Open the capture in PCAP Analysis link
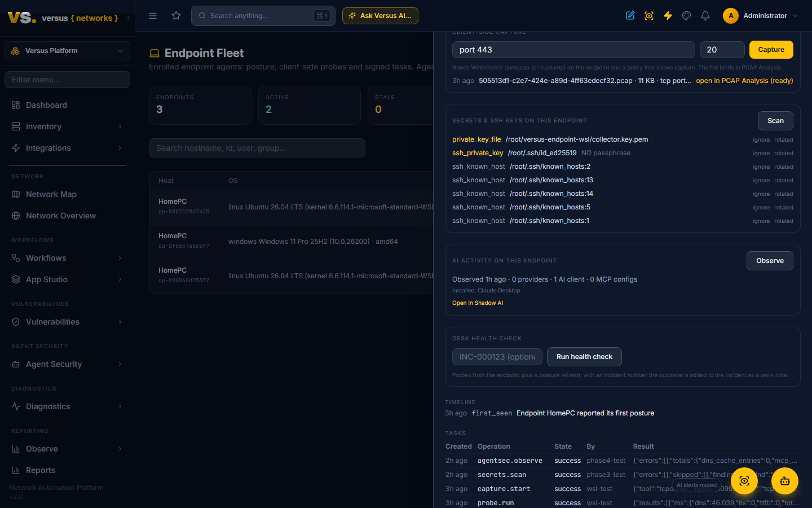Viewport: 812px width, 508px height. tap(744, 81)
